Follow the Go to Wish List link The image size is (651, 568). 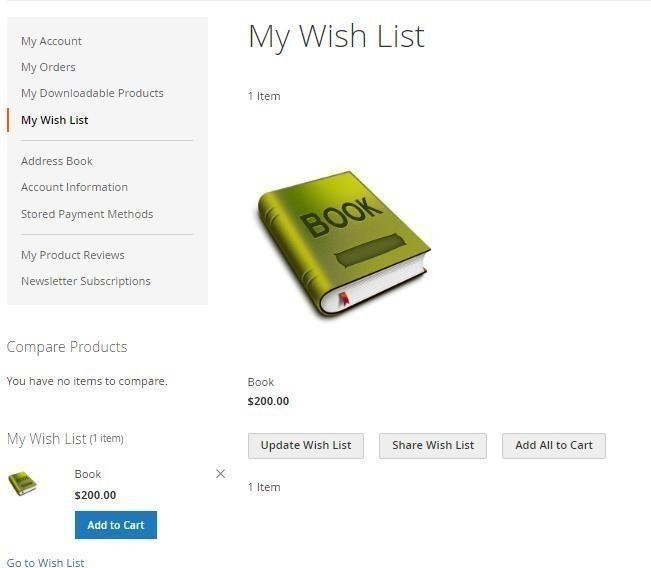pos(46,563)
